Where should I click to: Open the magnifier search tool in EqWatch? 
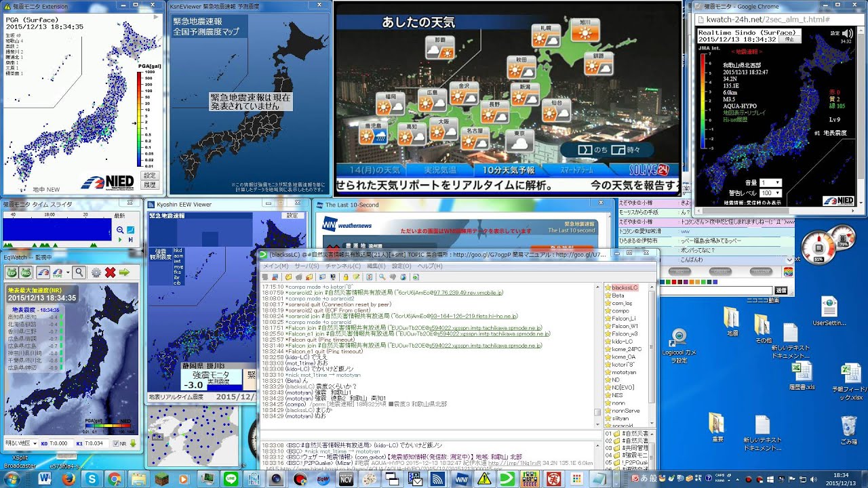(x=79, y=272)
